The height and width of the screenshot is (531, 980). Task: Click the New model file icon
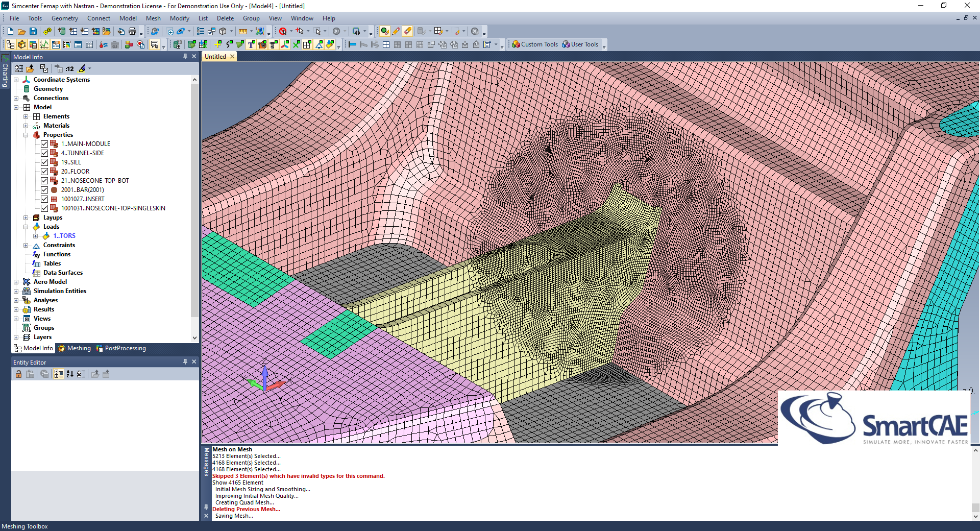pyautogui.click(x=10, y=31)
